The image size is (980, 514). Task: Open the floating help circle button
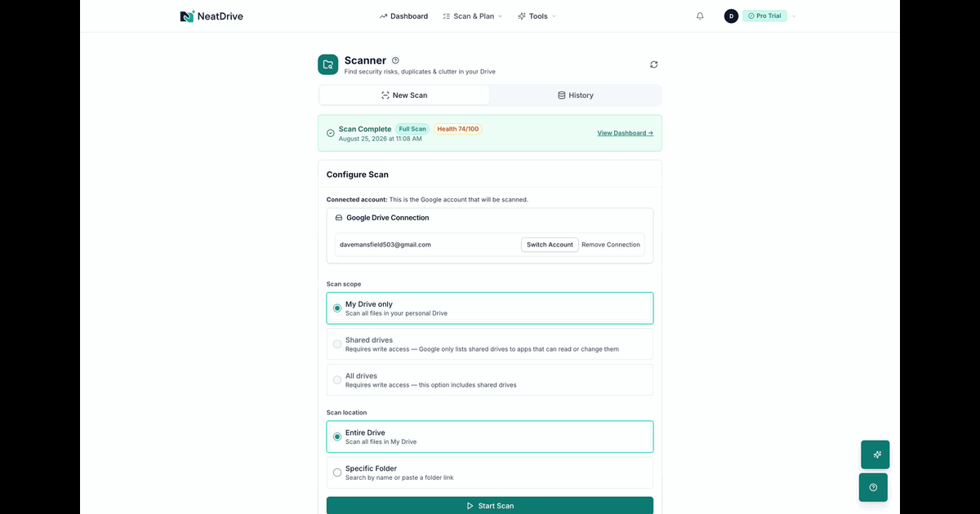point(873,487)
